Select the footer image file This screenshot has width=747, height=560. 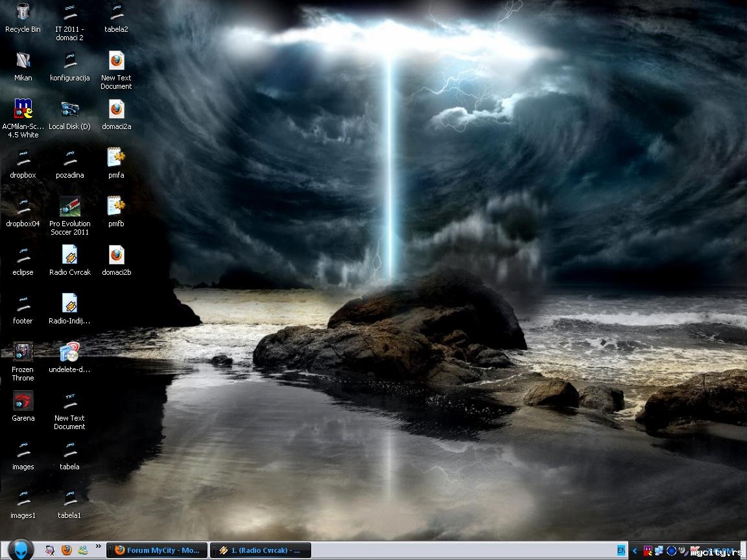23,309
